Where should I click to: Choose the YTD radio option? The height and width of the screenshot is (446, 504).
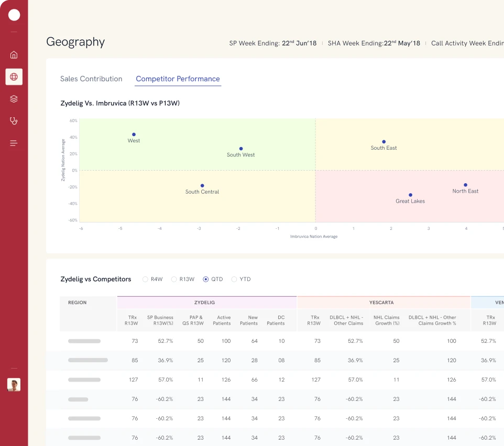point(234,279)
